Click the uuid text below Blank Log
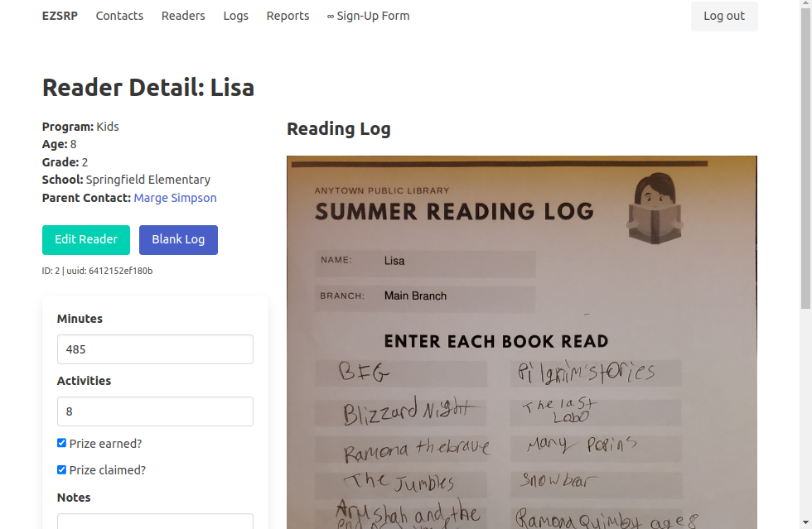Screen dimensions: 812x529 (95, 270)
